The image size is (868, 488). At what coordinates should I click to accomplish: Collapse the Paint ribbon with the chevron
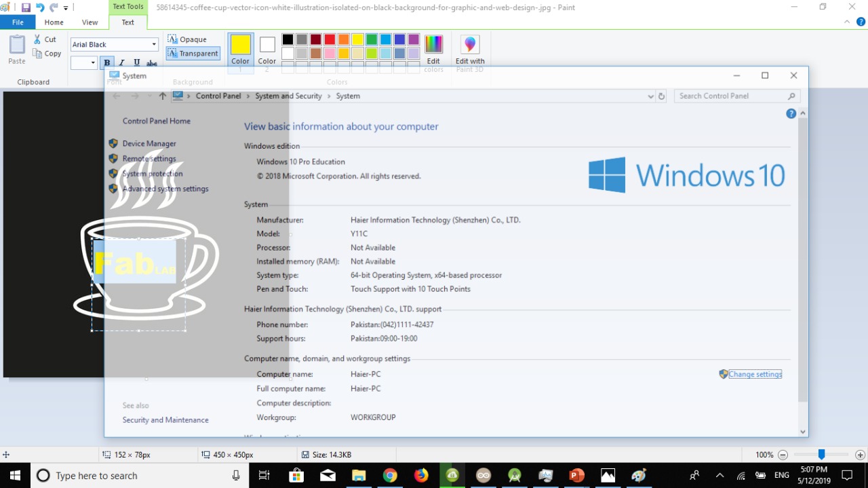tap(847, 22)
